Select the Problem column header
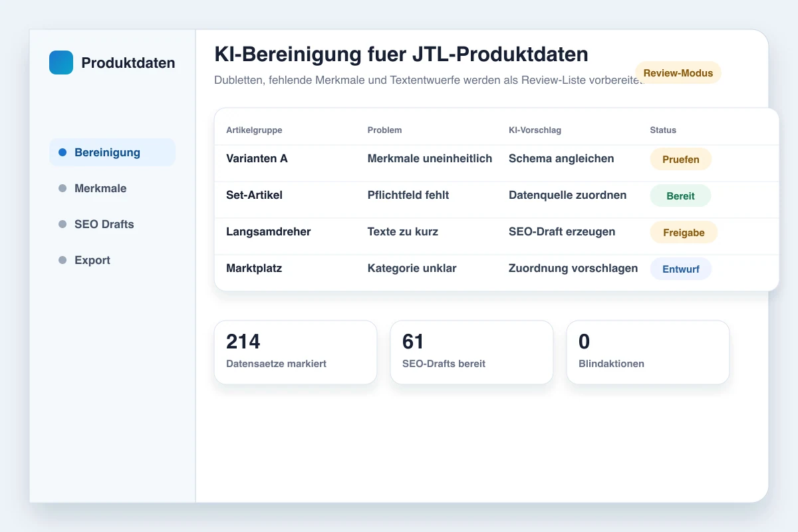Viewport: 798px width, 532px height. [x=384, y=130]
